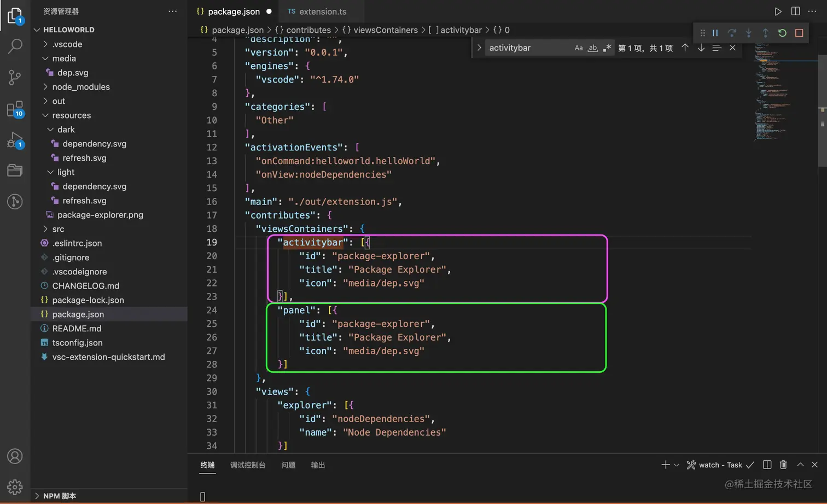
Task: Expand the .vscode folder
Action: pyautogui.click(x=45, y=44)
